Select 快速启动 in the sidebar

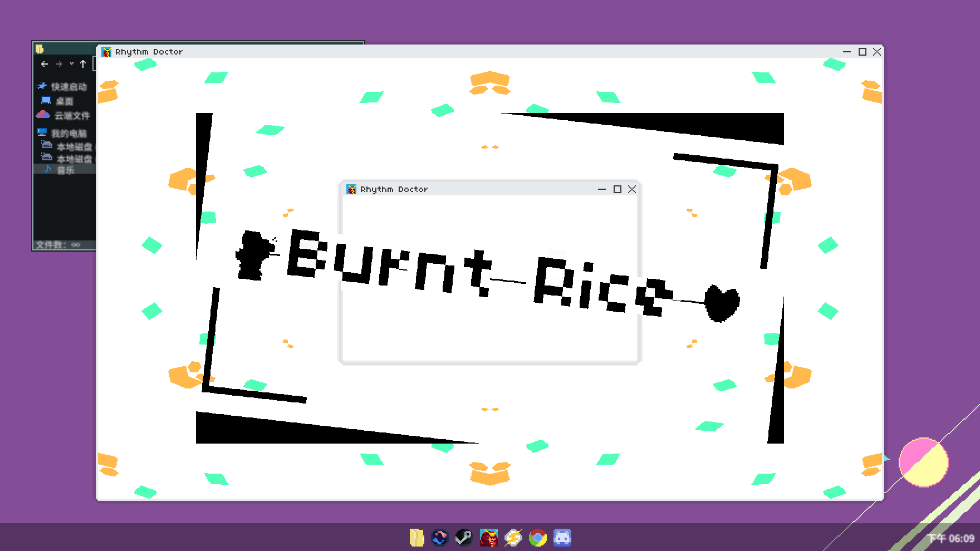click(68, 87)
